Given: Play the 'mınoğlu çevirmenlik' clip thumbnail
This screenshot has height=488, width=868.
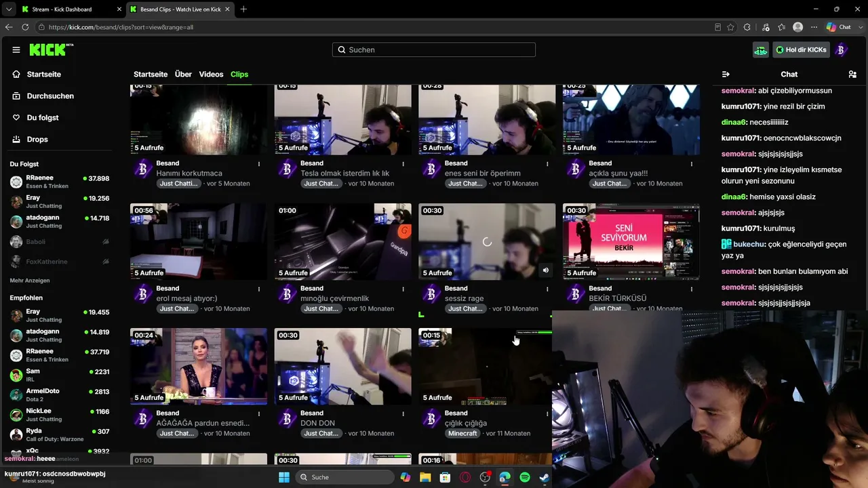Looking at the screenshot, I should pos(343,241).
